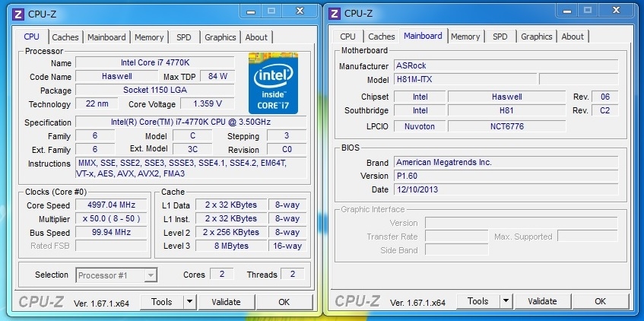
Task: Select CPU tab in left CPU-Z window
Action: (x=32, y=37)
